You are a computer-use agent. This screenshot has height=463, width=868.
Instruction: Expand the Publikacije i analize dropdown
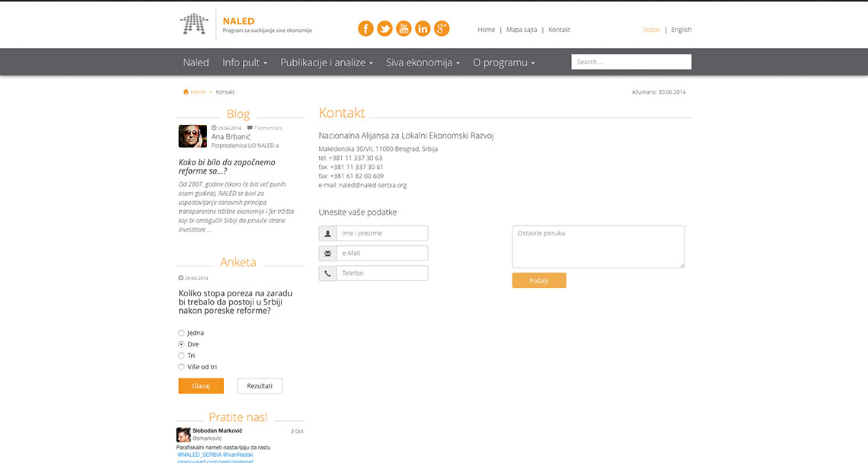pos(327,62)
